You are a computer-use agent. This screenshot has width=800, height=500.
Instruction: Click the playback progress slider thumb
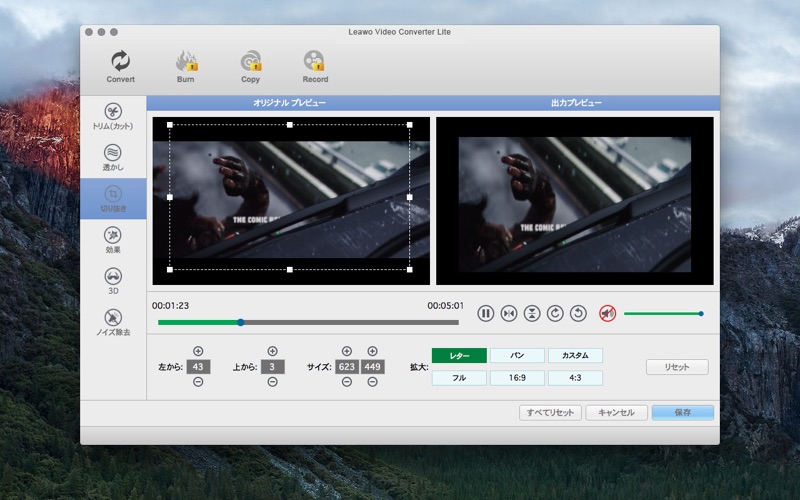coord(241,322)
